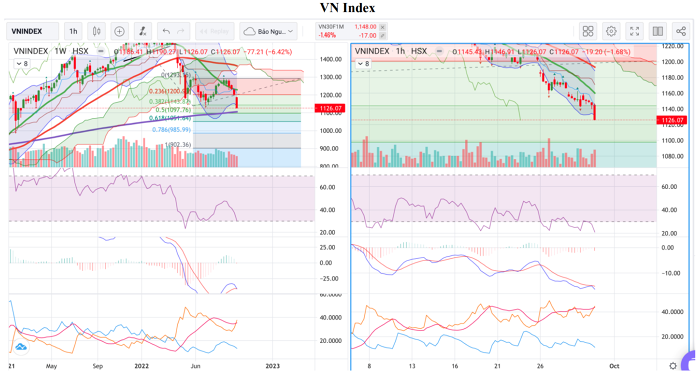Click the VNINDEX symbol search box
The image size is (700, 377).
[x=33, y=31]
